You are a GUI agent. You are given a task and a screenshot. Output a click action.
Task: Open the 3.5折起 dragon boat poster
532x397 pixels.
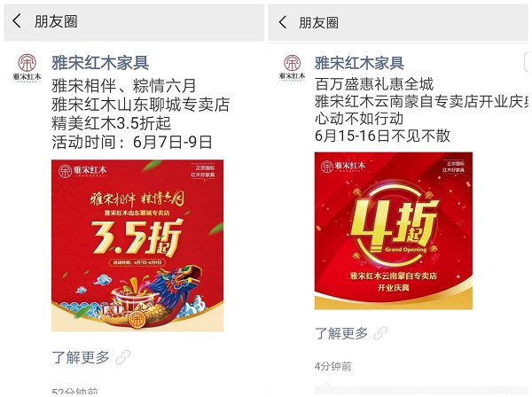click(x=137, y=245)
